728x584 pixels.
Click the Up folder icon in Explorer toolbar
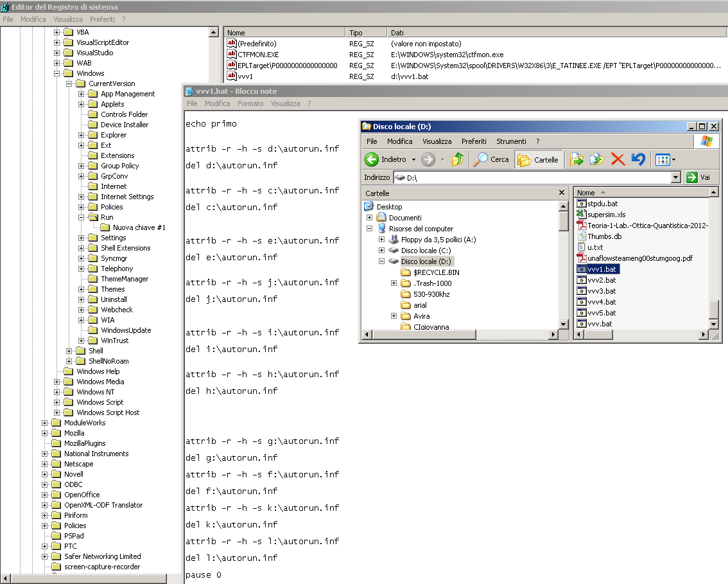(458, 159)
